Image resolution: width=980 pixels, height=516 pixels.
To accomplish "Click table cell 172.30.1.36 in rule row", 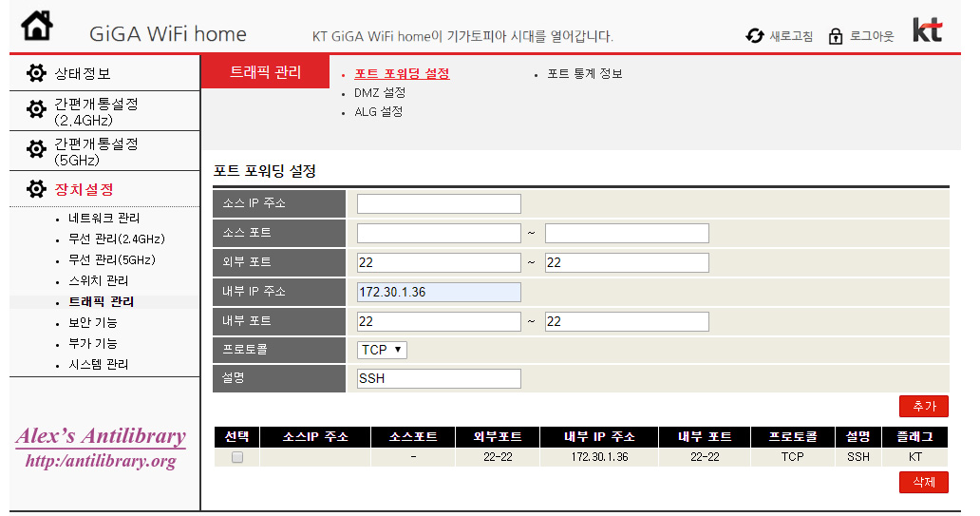I will tap(599, 457).
